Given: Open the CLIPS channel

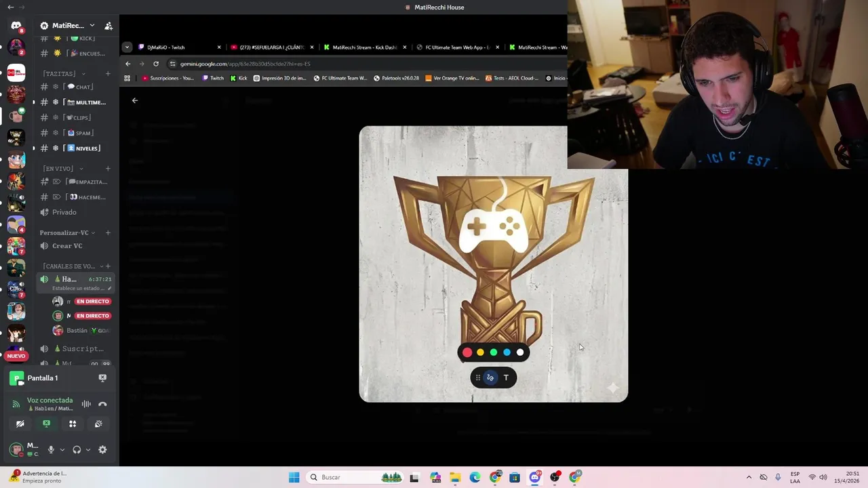Looking at the screenshot, I should (x=75, y=118).
